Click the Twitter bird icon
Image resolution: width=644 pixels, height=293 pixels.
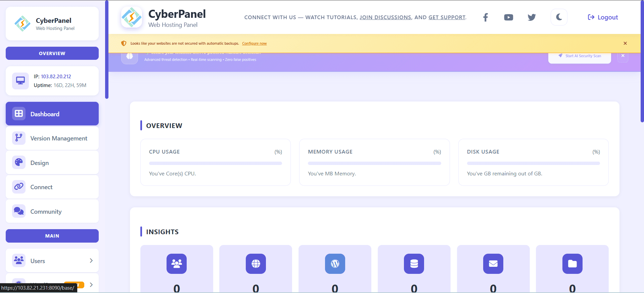point(532,17)
